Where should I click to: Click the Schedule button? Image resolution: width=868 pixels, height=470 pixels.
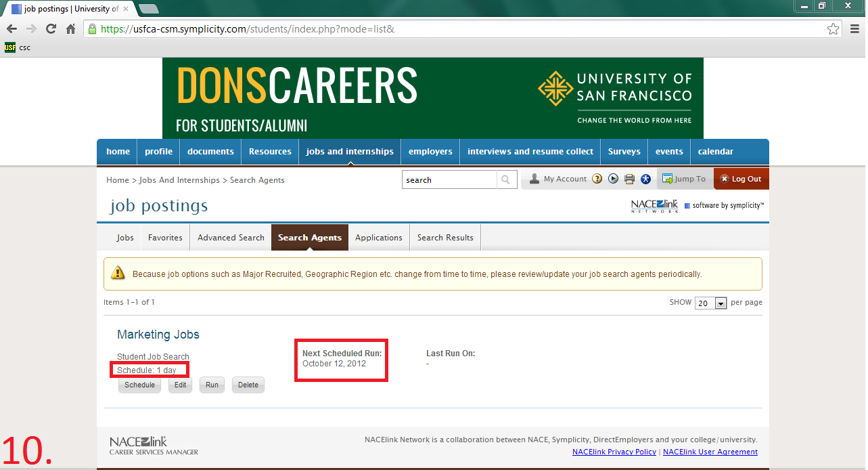[x=140, y=385]
